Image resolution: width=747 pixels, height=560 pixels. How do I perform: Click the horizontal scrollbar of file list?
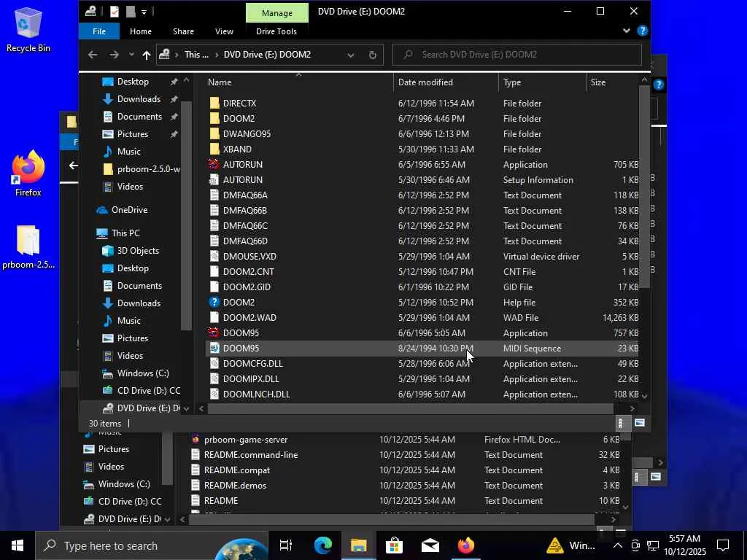point(411,408)
